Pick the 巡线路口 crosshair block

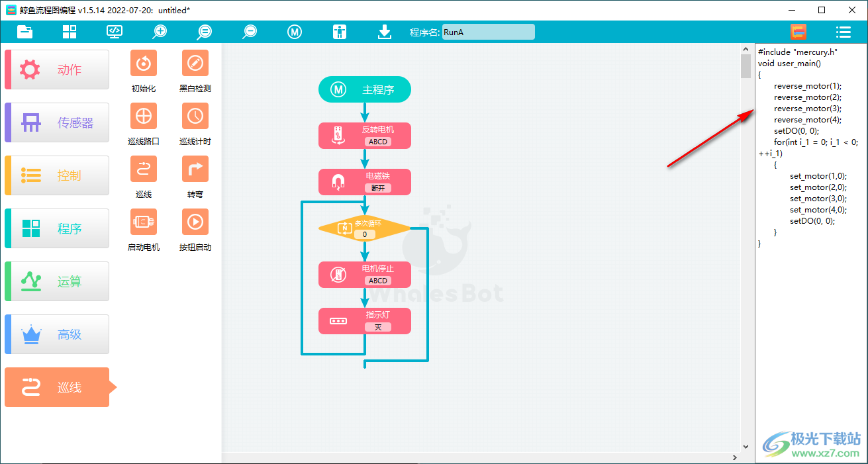[144, 116]
